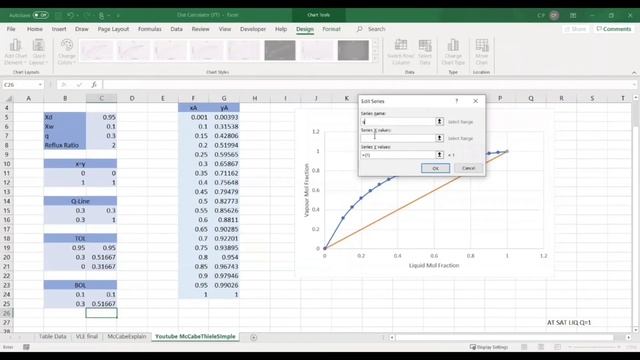The height and width of the screenshot is (360, 640).
Task: Switch to the Home ribbon tab
Action: tap(35, 29)
